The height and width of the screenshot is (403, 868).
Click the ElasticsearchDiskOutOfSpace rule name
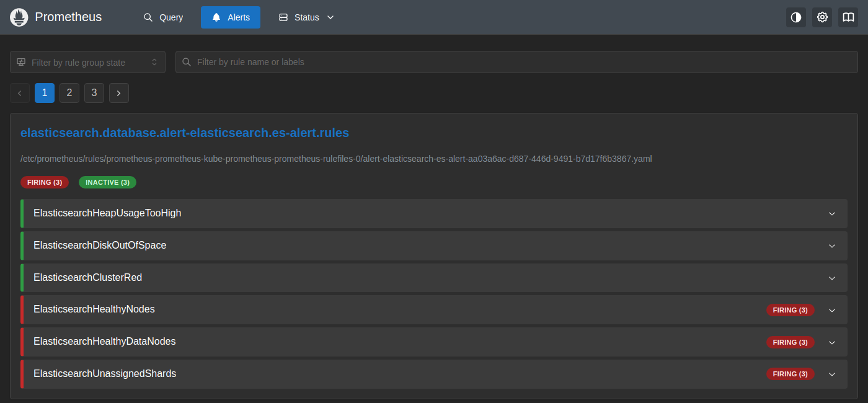(100, 246)
